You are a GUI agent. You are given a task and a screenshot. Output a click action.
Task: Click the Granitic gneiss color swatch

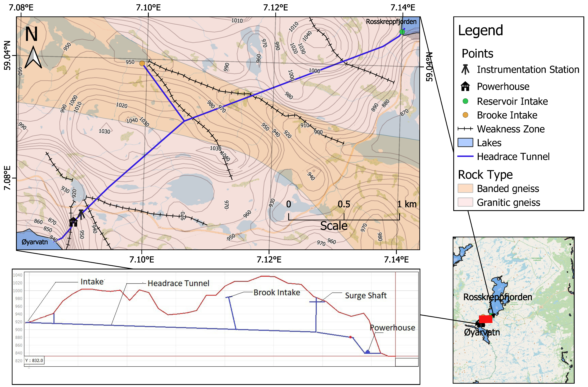(465, 202)
